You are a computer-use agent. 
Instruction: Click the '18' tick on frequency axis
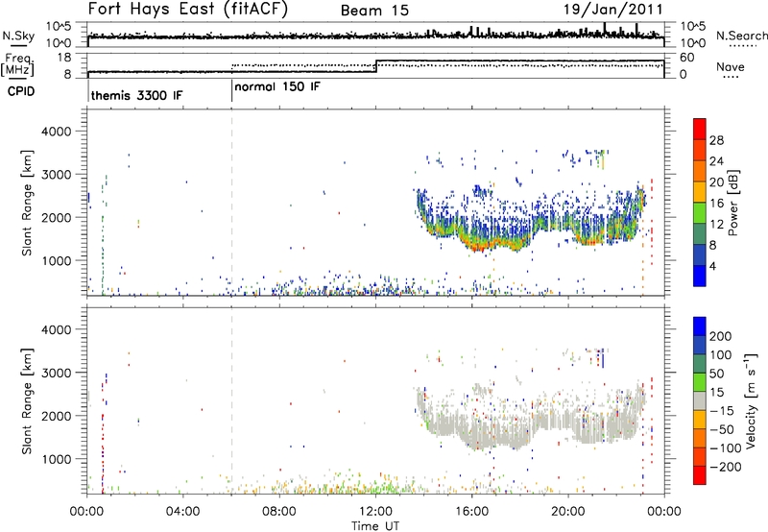pyautogui.click(x=63, y=58)
